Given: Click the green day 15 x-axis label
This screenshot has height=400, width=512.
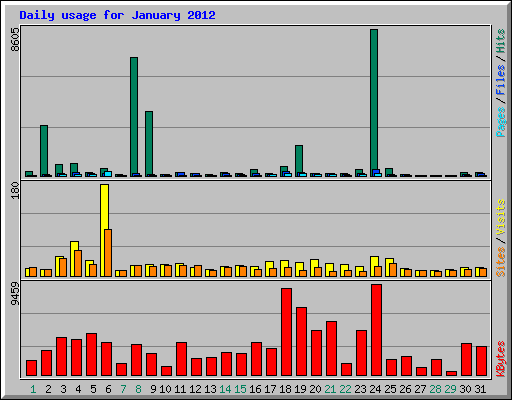Looking at the screenshot, I should [240, 389].
